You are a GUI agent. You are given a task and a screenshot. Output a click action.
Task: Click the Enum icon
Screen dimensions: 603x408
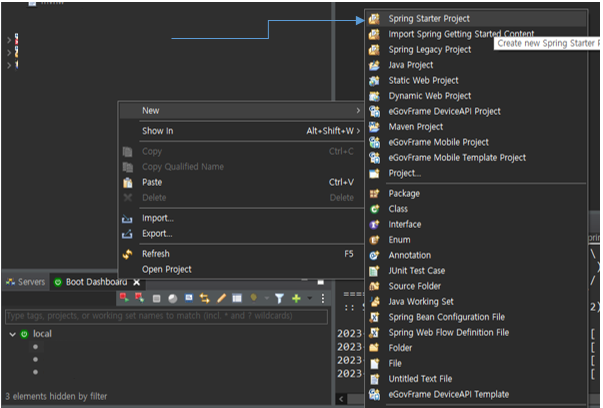[x=374, y=240]
